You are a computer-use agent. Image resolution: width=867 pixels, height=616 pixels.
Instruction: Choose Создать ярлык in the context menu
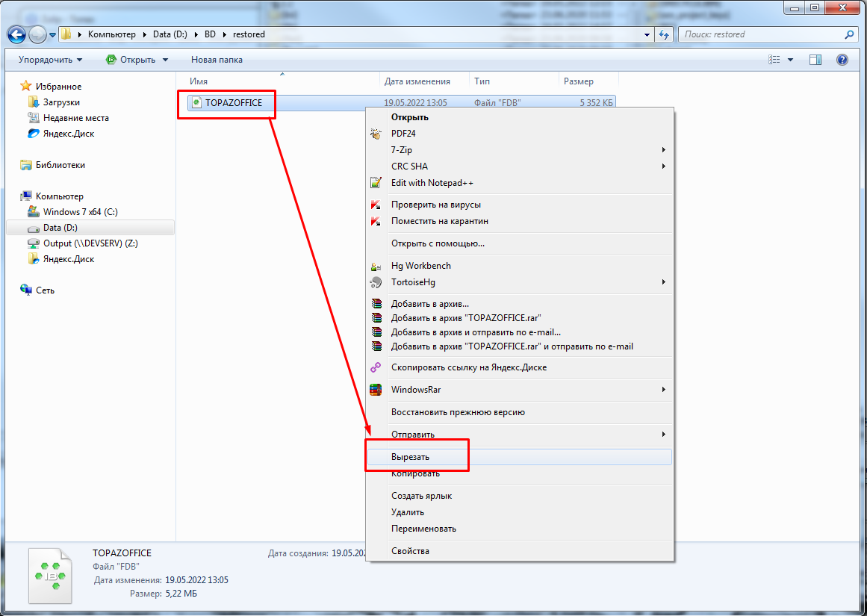coord(520,496)
